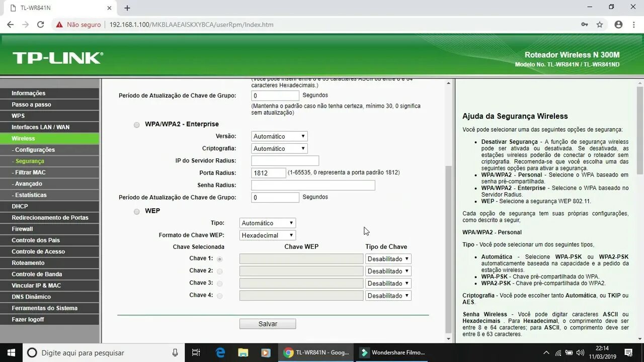Select Chave 2 radio button
Screen dimensions: 644x362
pos(220,271)
